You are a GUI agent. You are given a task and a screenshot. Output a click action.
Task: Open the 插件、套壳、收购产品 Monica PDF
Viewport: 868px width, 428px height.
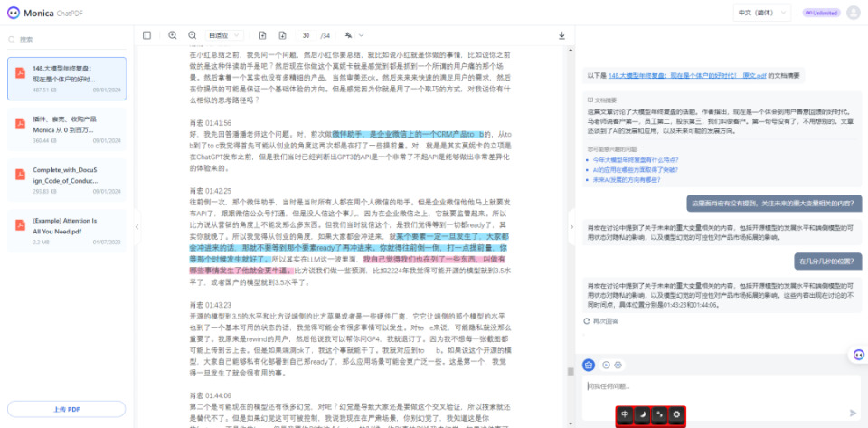66,129
